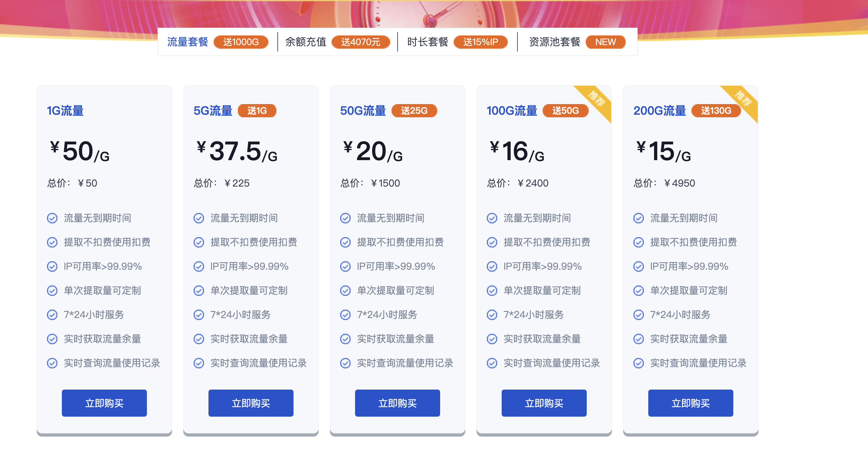
Task: Buy the 1G流量 plan now
Action: (104, 403)
